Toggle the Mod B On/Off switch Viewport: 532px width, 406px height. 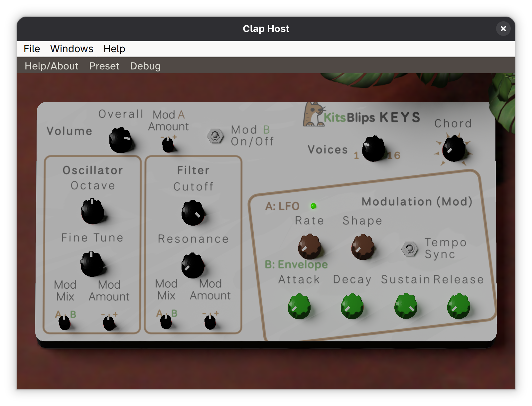(215, 136)
